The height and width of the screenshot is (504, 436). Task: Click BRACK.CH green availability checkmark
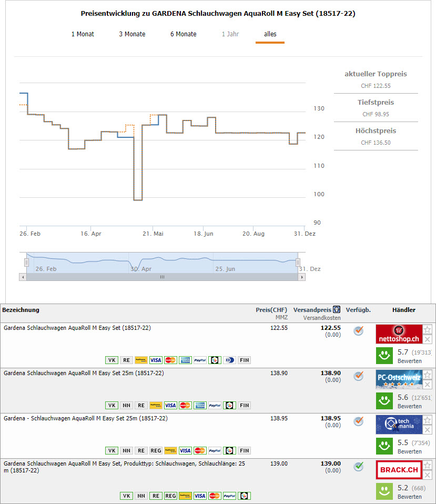tap(358, 467)
